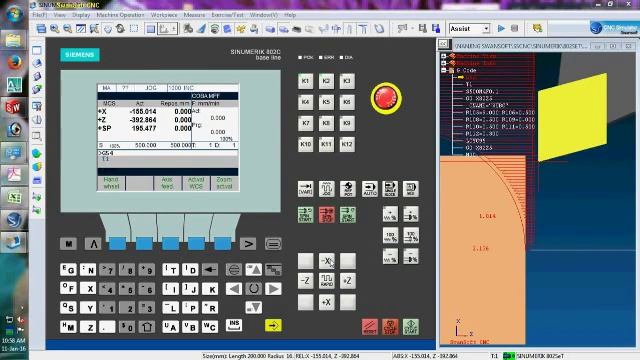Toggle the RAPID traverse key

point(327,281)
